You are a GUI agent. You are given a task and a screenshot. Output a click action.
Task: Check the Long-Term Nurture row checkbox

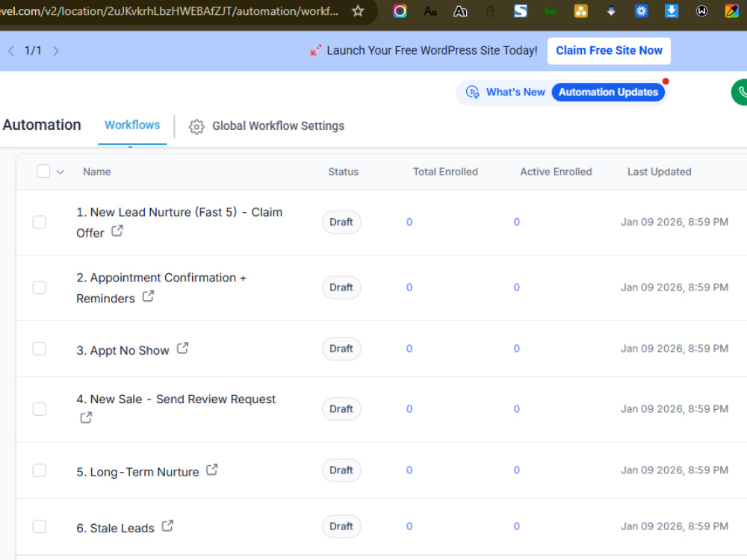click(40, 470)
